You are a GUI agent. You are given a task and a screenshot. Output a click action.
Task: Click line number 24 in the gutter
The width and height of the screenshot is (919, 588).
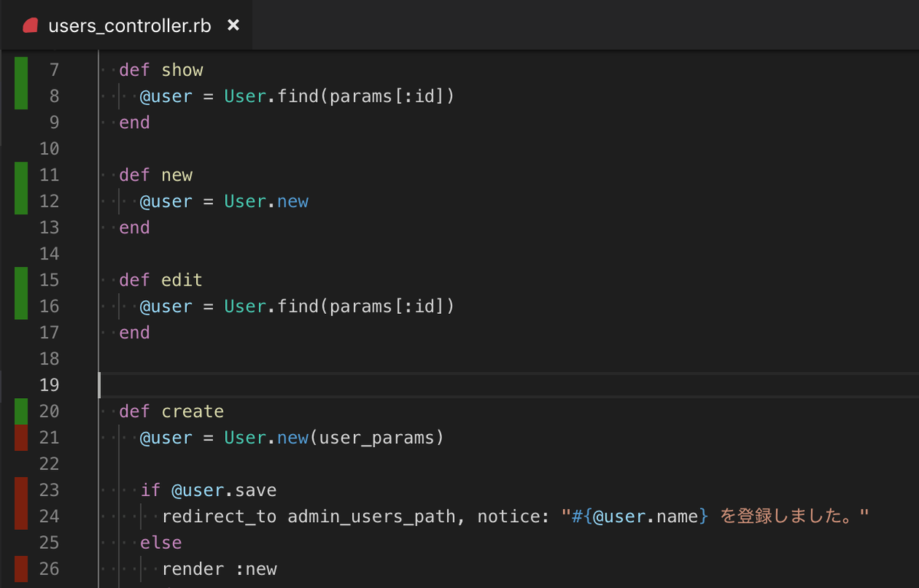(x=49, y=516)
